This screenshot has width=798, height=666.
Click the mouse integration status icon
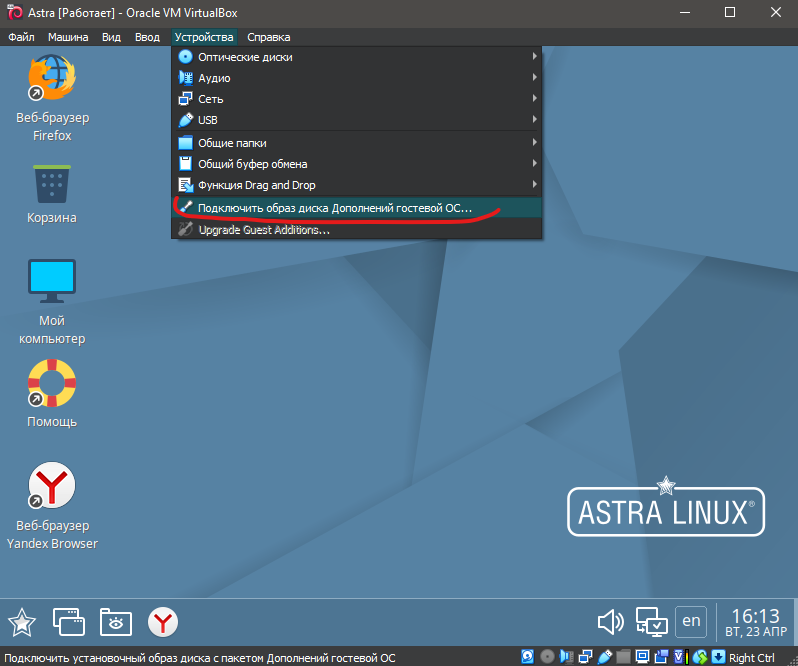pyautogui.click(x=700, y=657)
